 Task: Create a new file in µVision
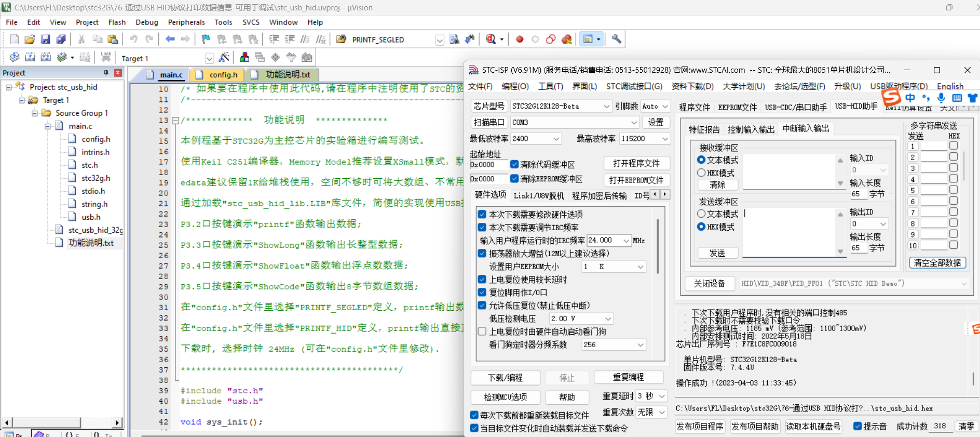point(15,39)
